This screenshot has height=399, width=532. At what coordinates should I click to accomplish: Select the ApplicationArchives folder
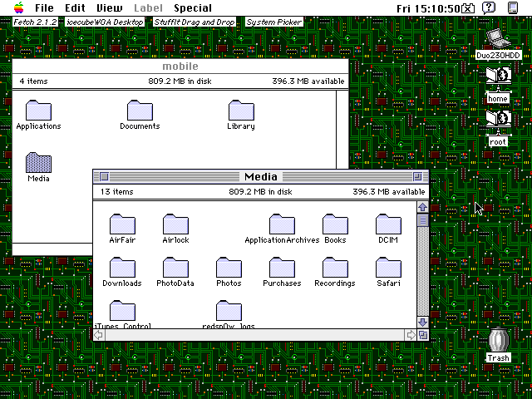pos(282,224)
